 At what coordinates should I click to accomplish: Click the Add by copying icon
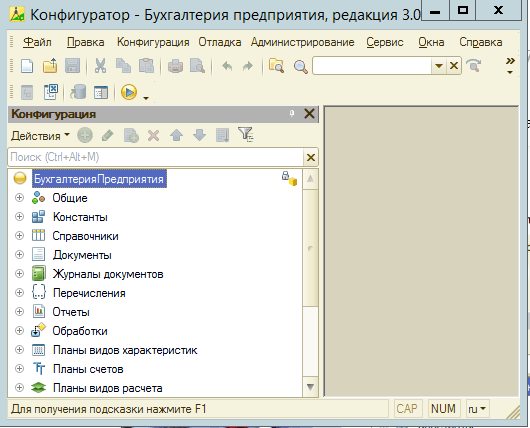[x=131, y=136]
